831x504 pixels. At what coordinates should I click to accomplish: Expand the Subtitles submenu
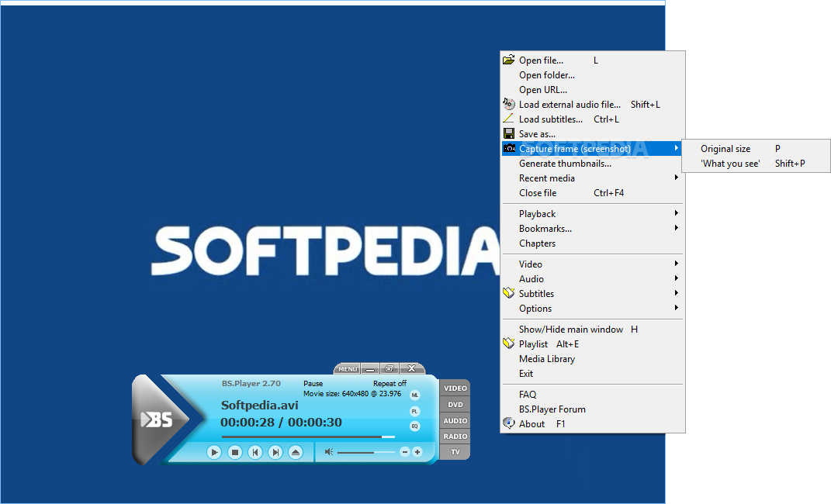tap(593, 294)
